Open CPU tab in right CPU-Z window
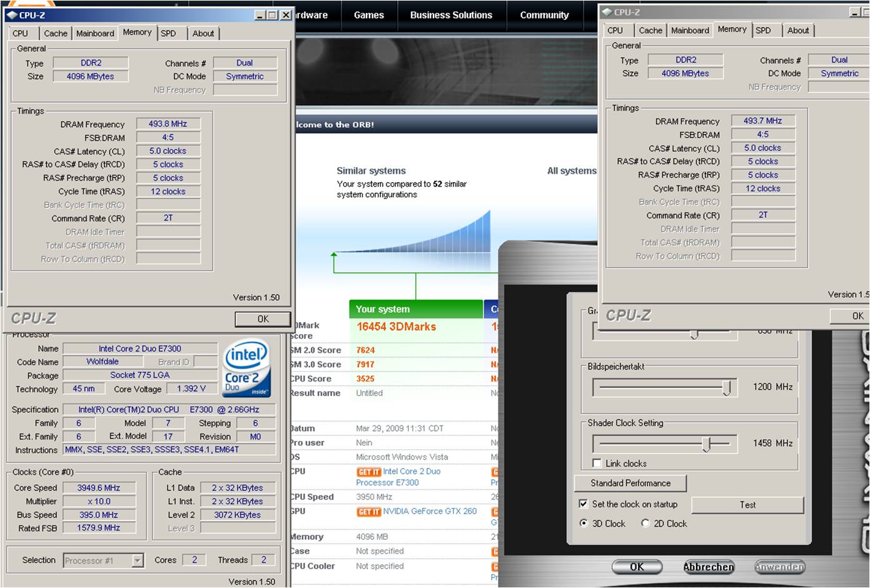870x588 pixels. [615, 31]
